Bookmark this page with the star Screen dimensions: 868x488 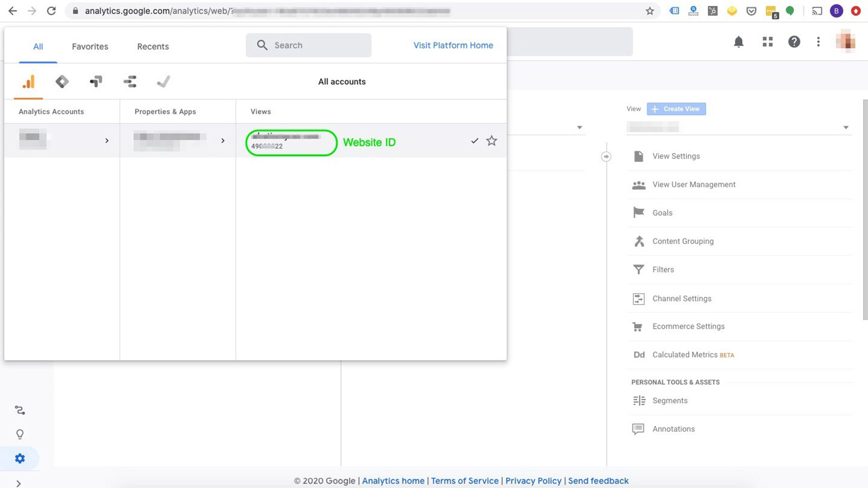[x=650, y=11]
